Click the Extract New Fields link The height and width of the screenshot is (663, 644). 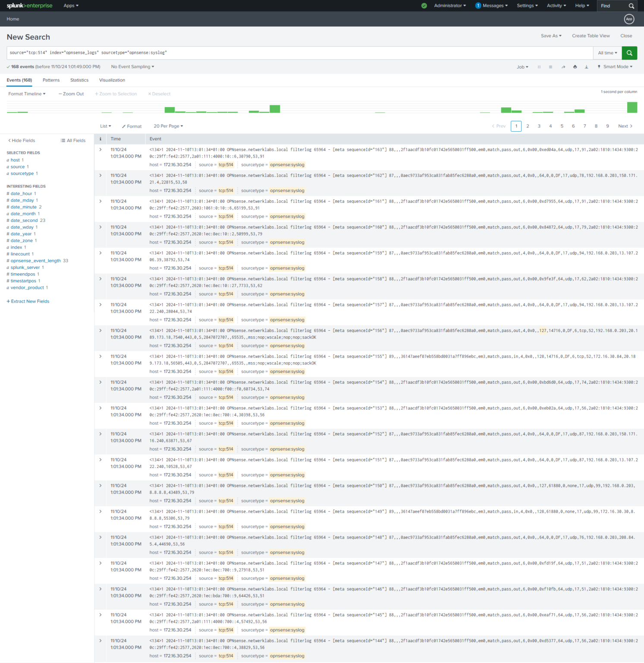pos(28,301)
